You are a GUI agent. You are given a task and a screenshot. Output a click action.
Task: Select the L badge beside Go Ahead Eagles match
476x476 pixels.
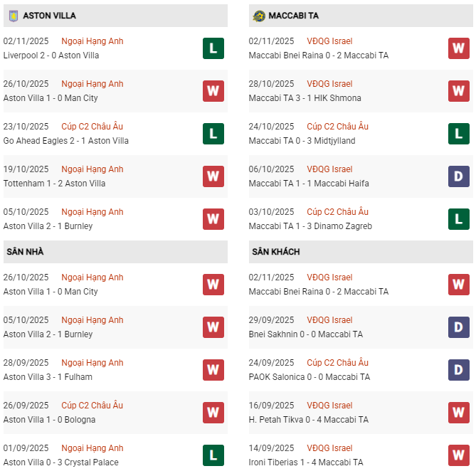[x=213, y=134]
